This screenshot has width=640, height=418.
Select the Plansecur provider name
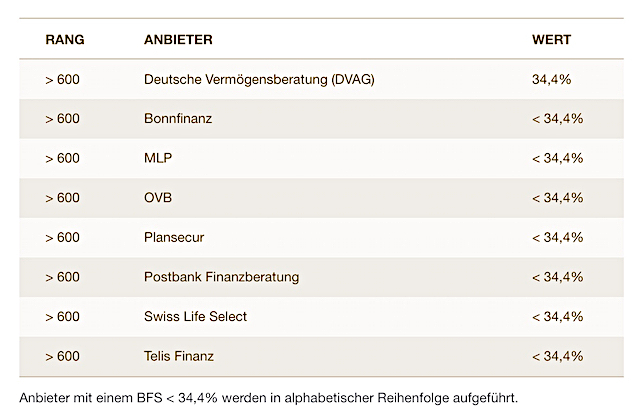[174, 237]
